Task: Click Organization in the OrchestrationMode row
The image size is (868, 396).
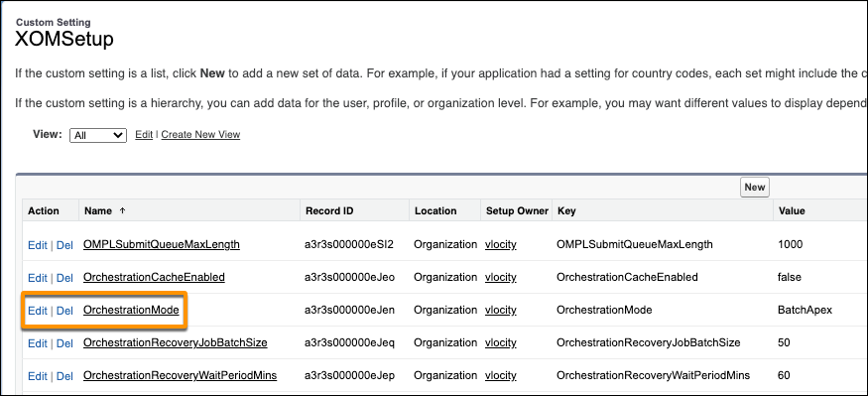Action: coord(445,311)
